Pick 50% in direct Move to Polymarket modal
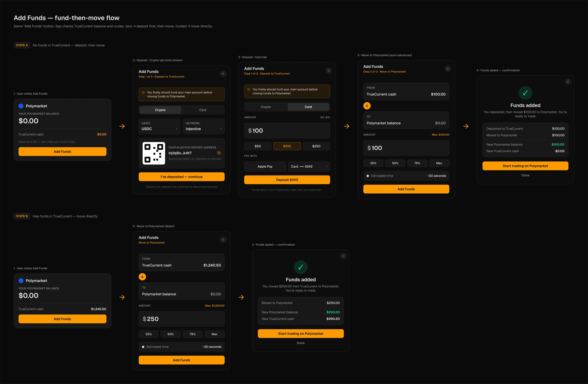 click(x=171, y=334)
